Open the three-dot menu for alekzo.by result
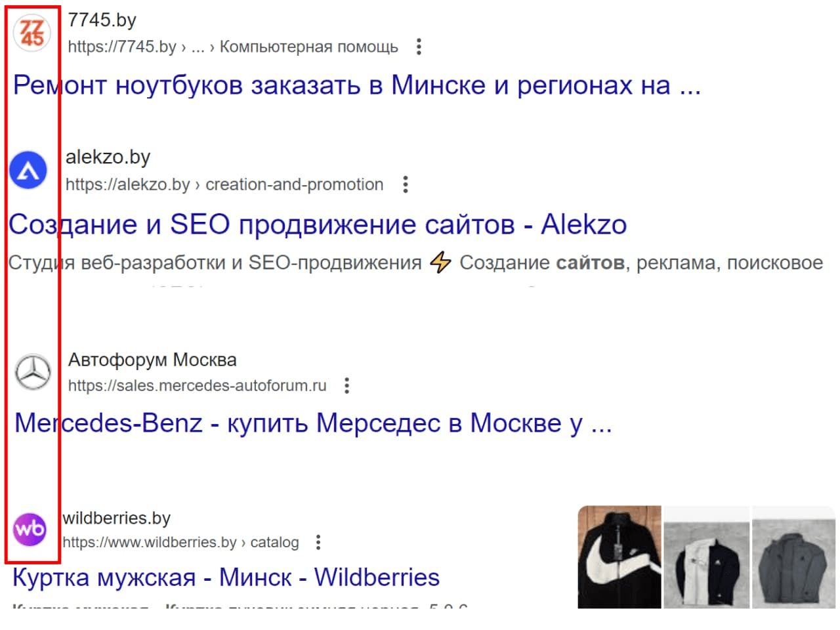 pos(406,184)
